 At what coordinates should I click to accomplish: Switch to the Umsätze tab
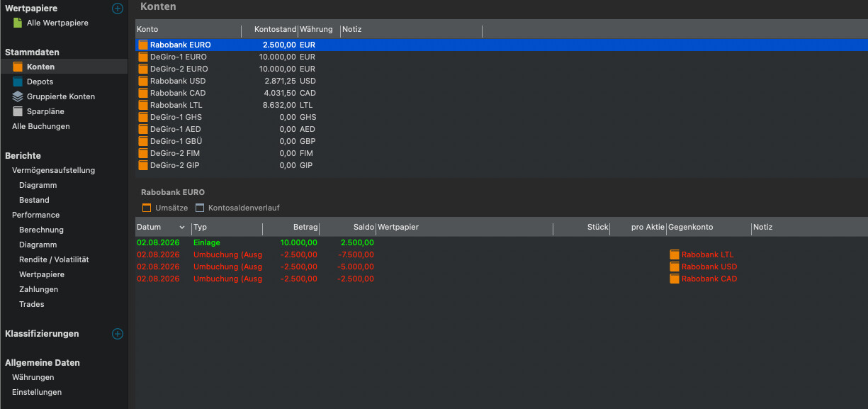pyautogui.click(x=165, y=208)
